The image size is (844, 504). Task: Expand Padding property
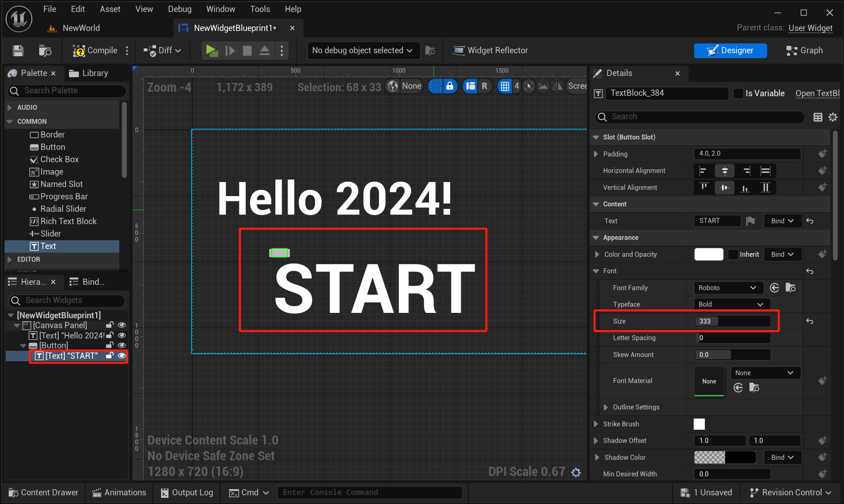(x=596, y=154)
